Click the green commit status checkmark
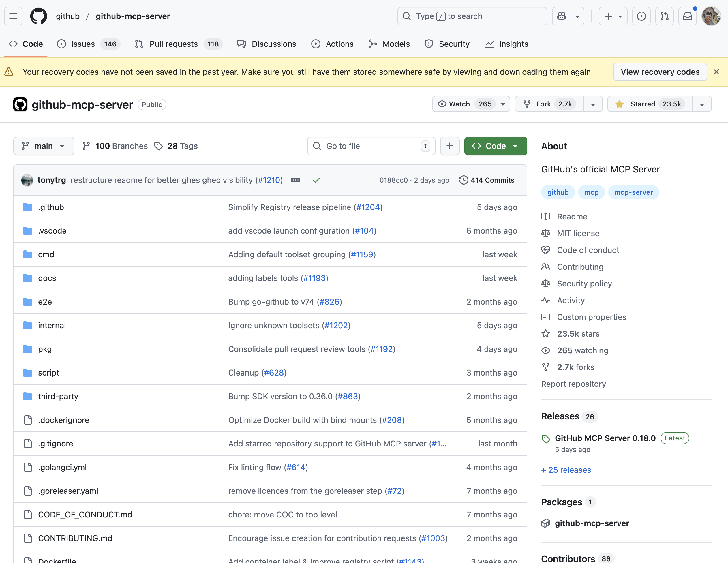The height and width of the screenshot is (563, 728). (x=316, y=180)
